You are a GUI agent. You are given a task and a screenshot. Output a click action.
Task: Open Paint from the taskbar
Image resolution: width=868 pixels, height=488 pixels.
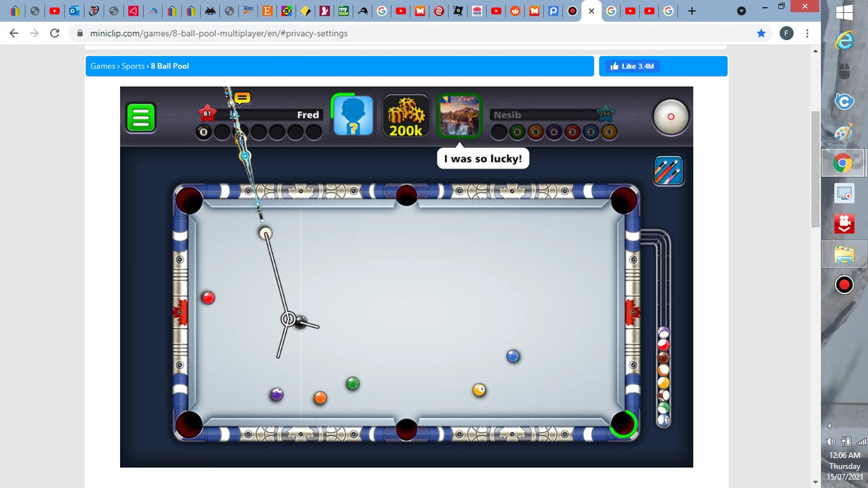(x=844, y=131)
